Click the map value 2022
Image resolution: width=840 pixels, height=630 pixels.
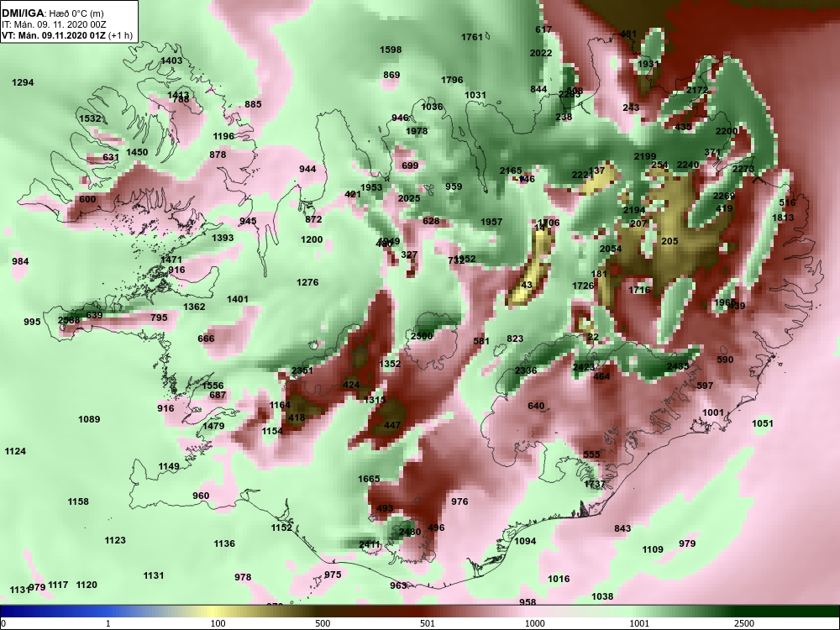[540, 53]
